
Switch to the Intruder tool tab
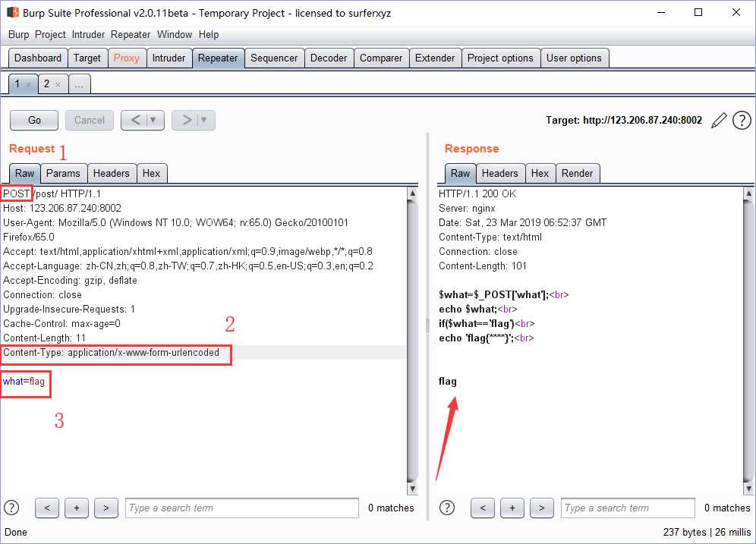[x=169, y=58]
